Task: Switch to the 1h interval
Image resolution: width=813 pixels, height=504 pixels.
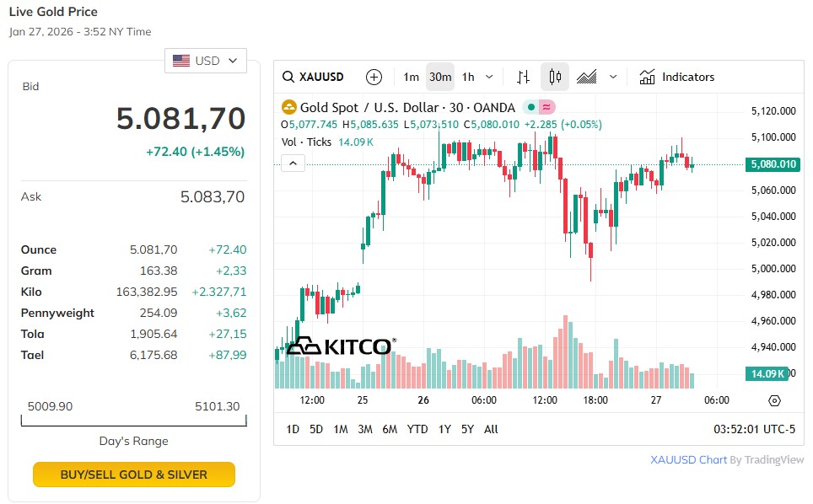Action: (468, 77)
